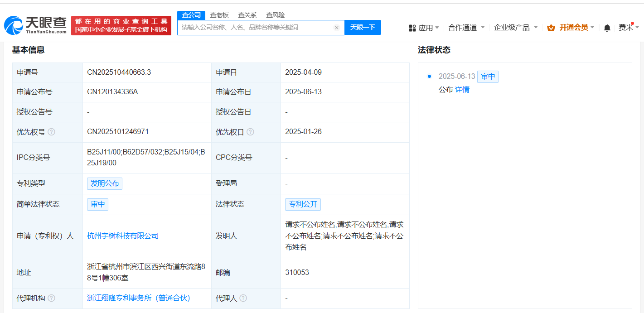The height and width of the screenshot is (313, 644).
Task: Select the 查风险 search tab
Action: (276, 15)
